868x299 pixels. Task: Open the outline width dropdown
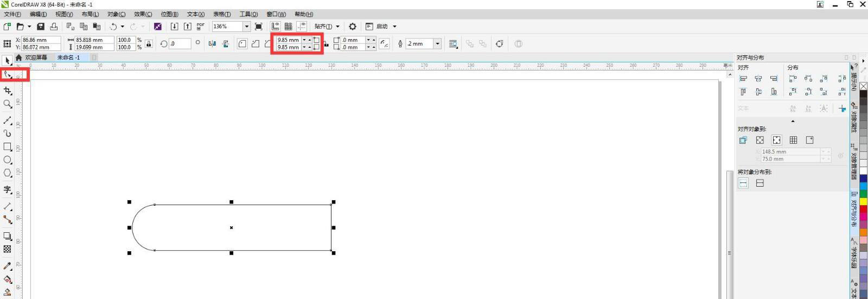tap(437, 44)
